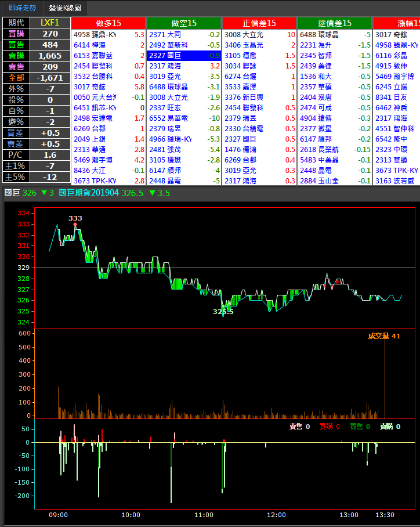Viewport: 420px width, 527px height.
Task: Select stock 8436 大江 row
Action: [x=108, y=171]
